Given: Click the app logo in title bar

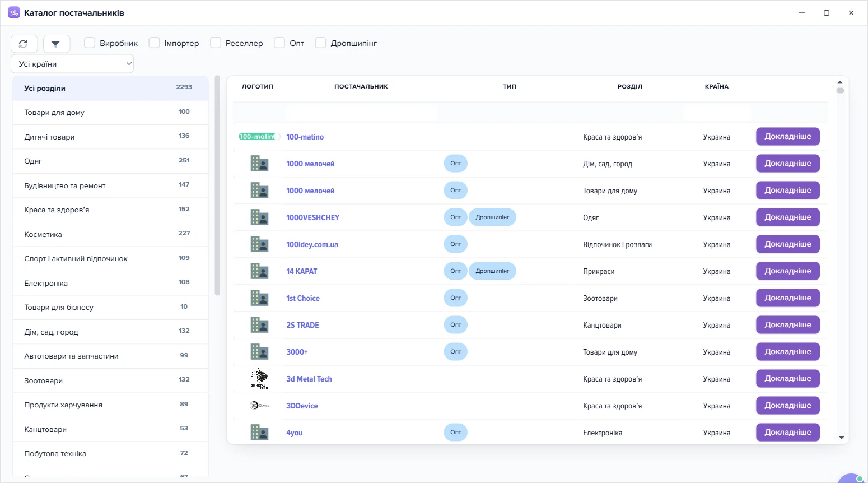Looking at the screenshot, I should (x=14, y=13).
